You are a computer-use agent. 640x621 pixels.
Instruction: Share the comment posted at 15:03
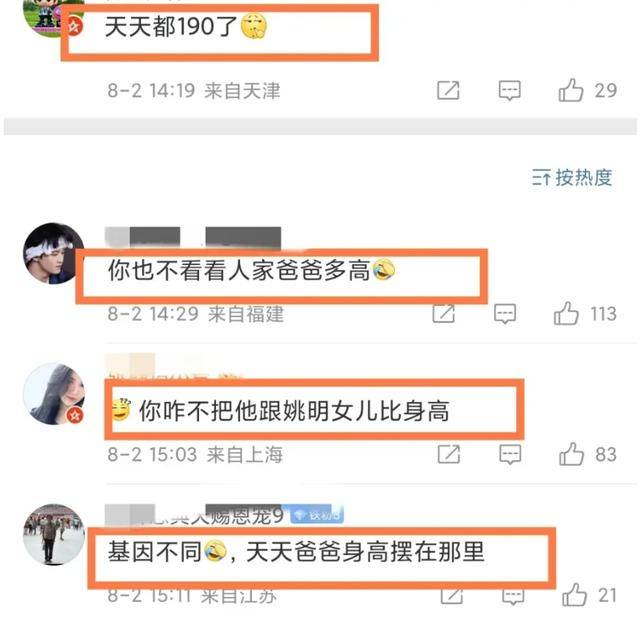[x=449, y=454]
